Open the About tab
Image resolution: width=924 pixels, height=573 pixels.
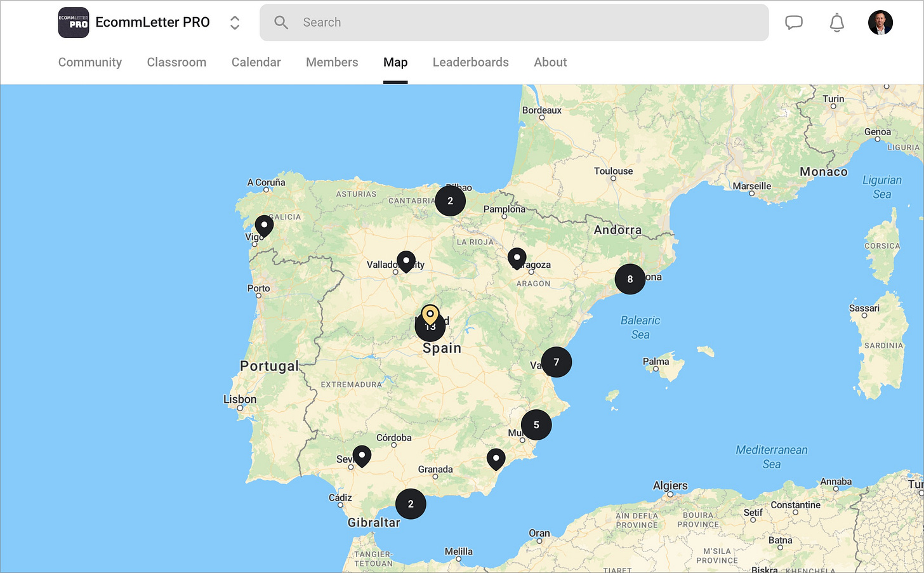click(550, 62)
